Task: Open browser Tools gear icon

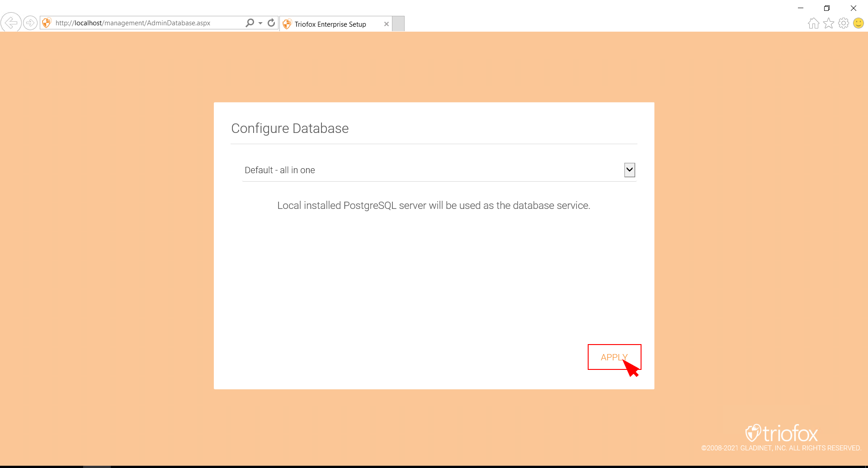Action: [844, 23]
